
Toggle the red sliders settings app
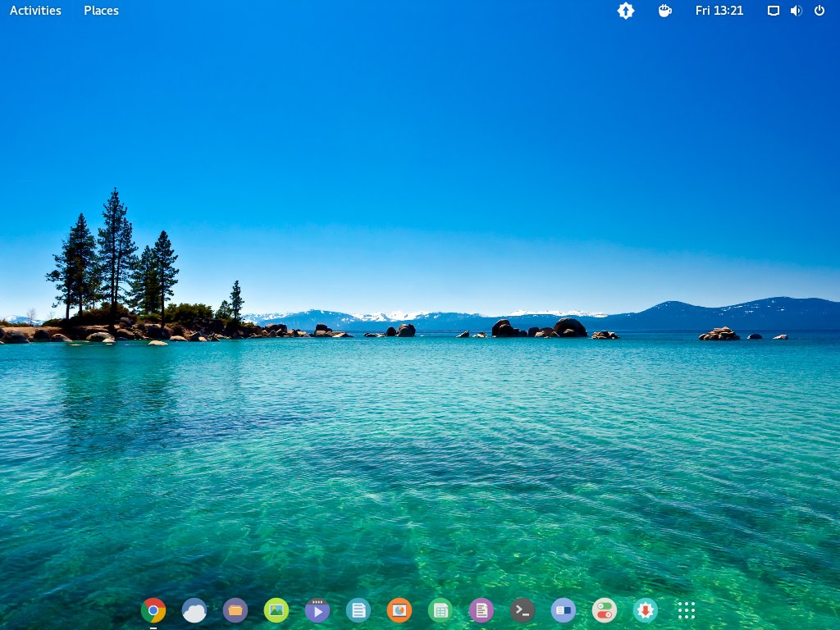(605, 610)
